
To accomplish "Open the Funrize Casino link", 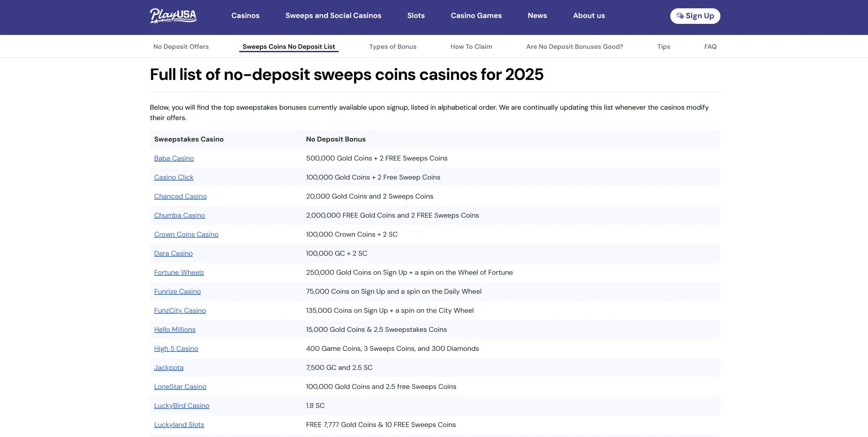I will (177, 291).
